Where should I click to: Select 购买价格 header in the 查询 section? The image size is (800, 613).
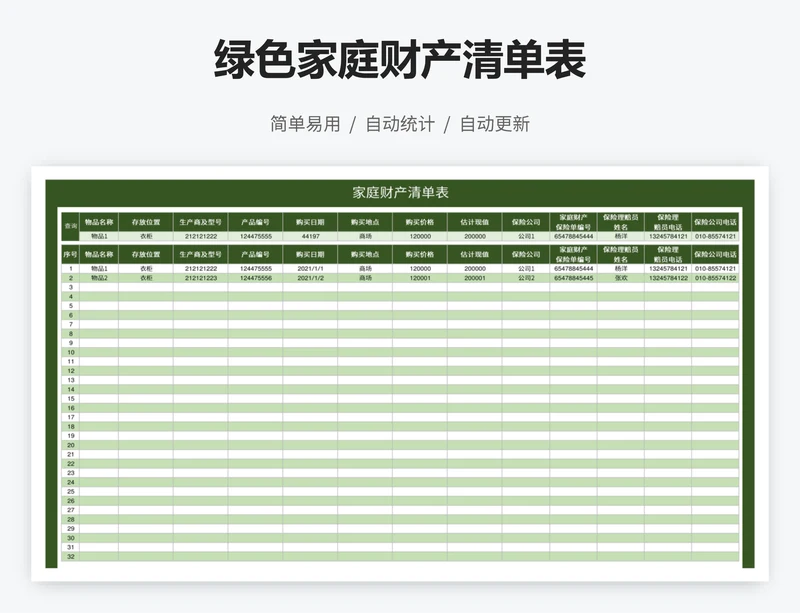pyautogui.click(x=420, y=222)
